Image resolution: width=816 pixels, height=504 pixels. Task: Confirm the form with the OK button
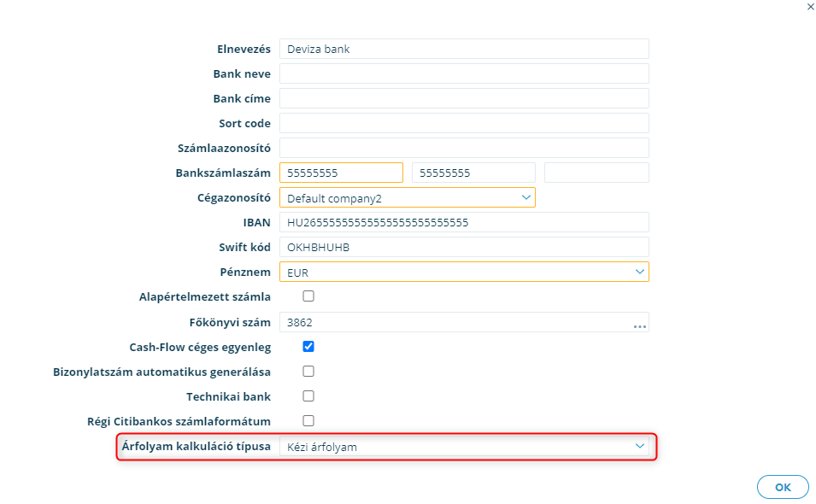pos(783,488)
